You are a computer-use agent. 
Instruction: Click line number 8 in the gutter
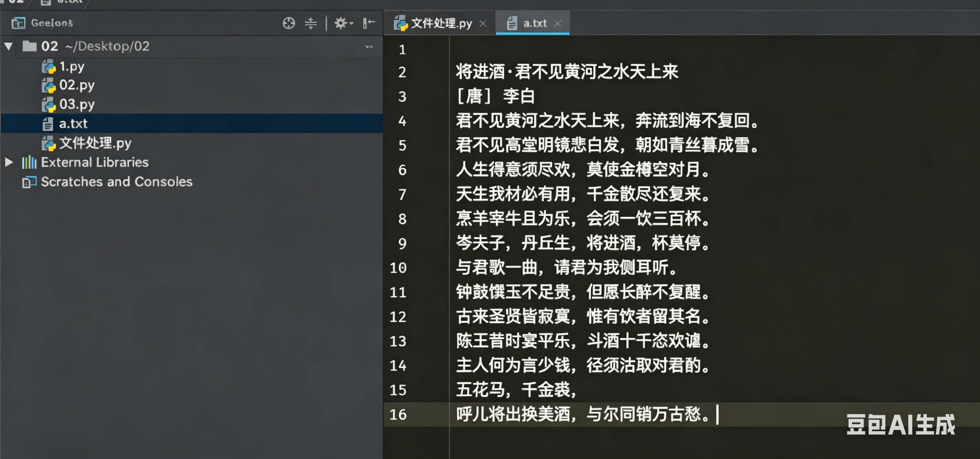coord(402,219)
